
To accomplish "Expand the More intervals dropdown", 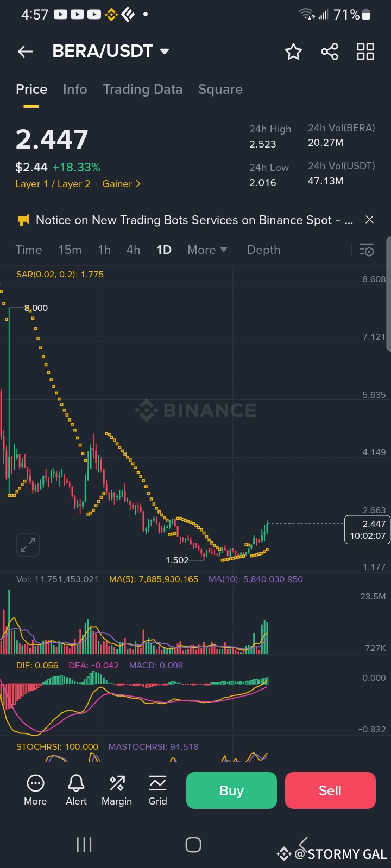I will coord(207,250).
